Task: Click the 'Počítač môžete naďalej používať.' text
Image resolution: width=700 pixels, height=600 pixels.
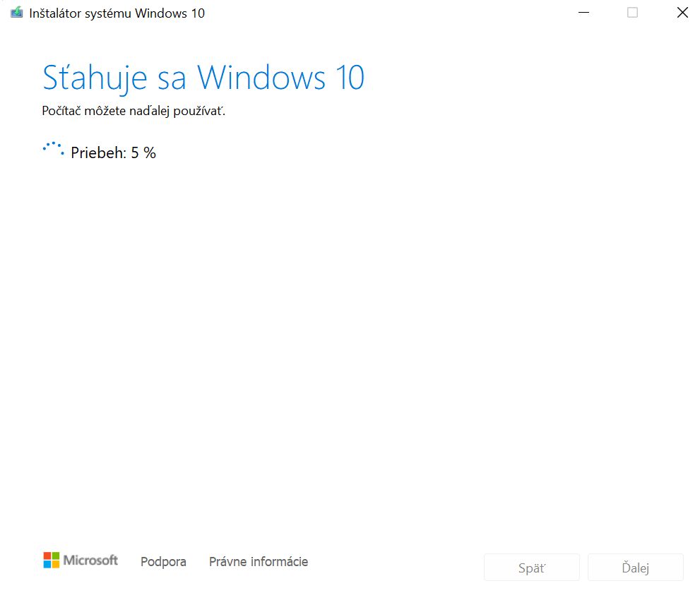Action: [x=134, y=111]
